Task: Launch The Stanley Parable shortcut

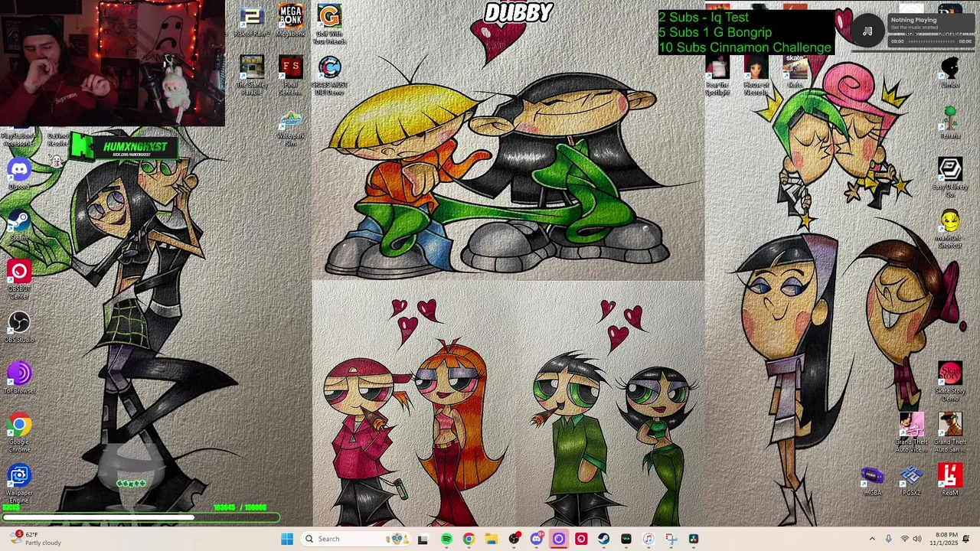Action: [x=252, y=75]
